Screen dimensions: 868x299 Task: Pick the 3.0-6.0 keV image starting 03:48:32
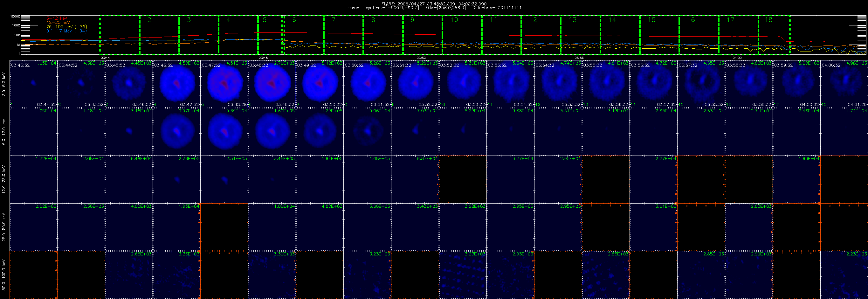(272, 84)
